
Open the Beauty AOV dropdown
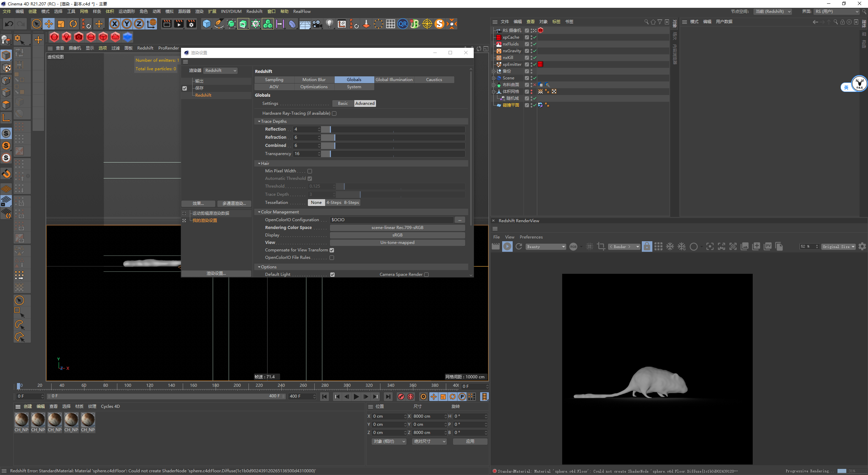pos(546,247)
